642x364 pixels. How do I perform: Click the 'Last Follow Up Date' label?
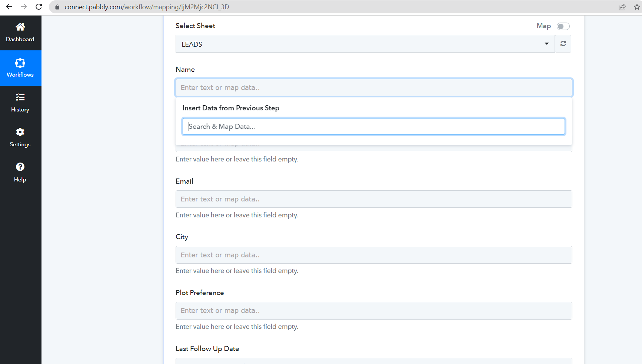207,349
